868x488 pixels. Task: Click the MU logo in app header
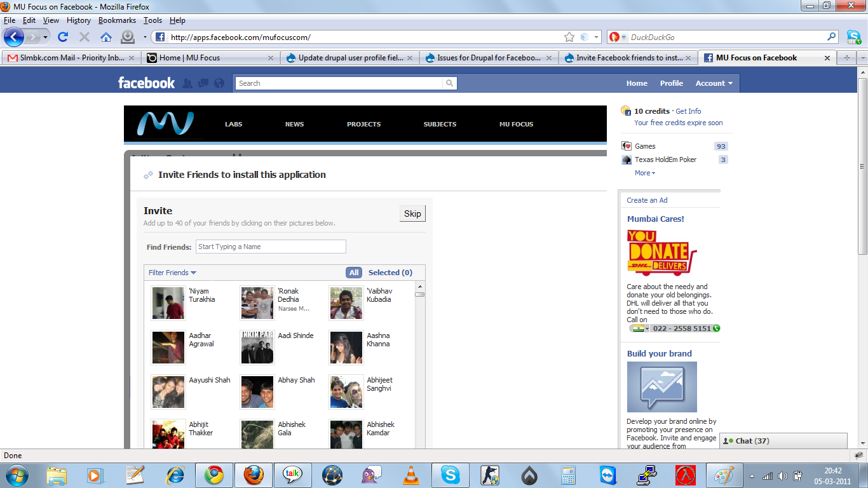[165, 123]
